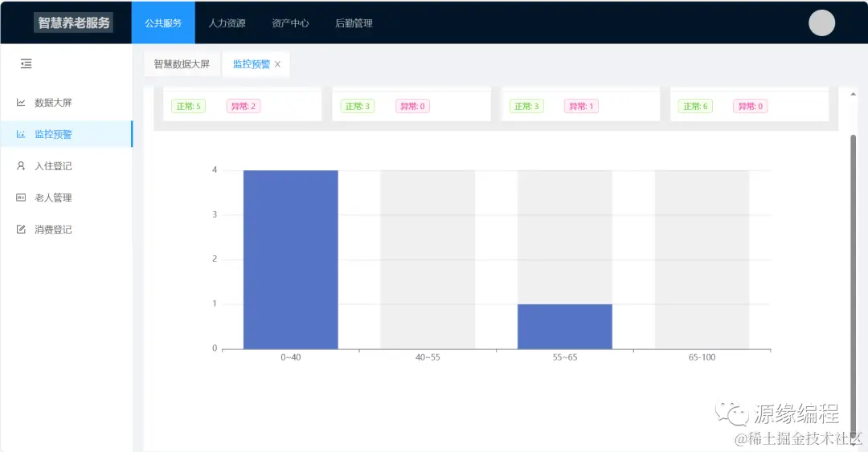Image resolution: width=868 pixels, height=452 pixels.
Task: Collapse the sidebar with the hamburger icon
Action: click(x=26, y=63)
